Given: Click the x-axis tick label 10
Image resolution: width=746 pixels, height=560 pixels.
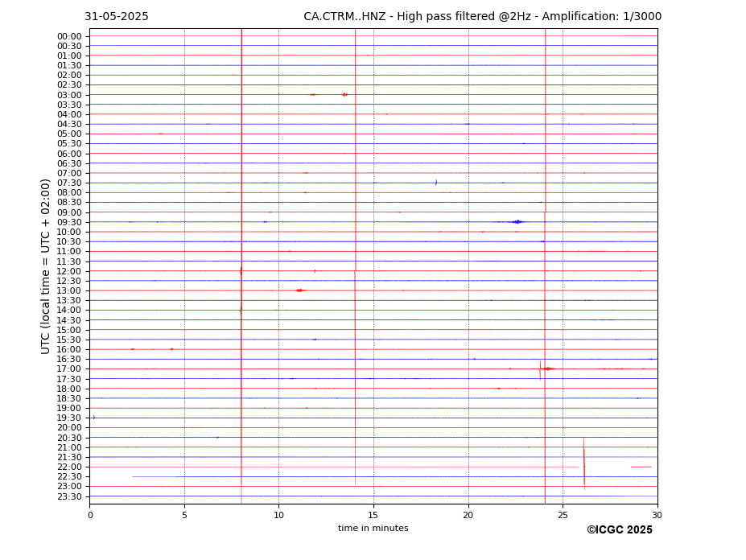Looking at the screenshot, I should 278,515.
